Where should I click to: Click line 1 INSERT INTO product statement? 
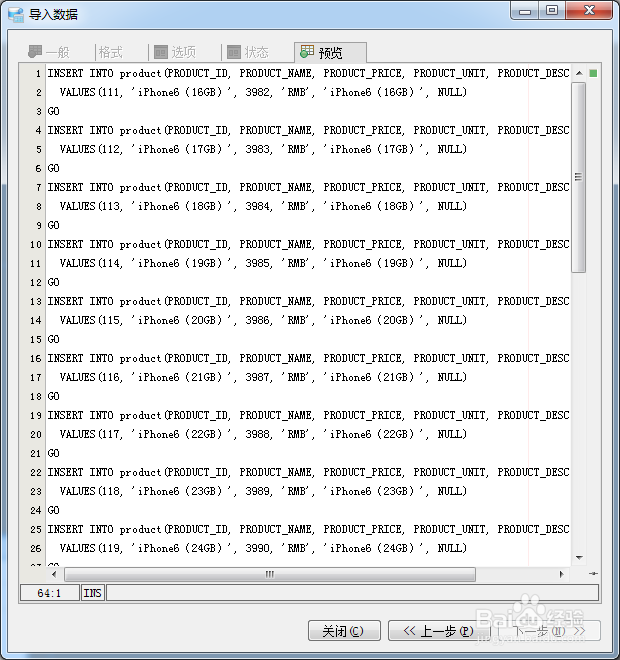308,73
